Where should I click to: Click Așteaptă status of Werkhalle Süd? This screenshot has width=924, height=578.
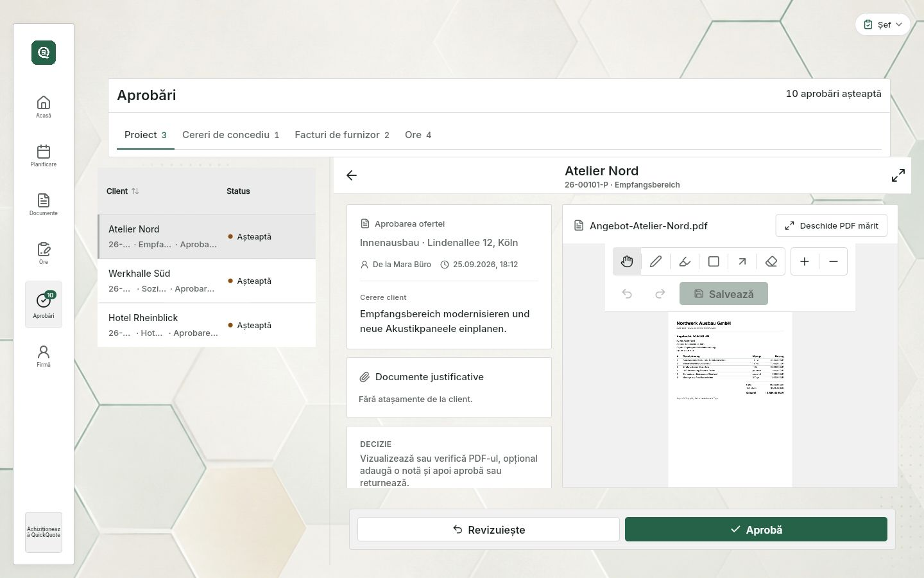[x=254, y=281]
